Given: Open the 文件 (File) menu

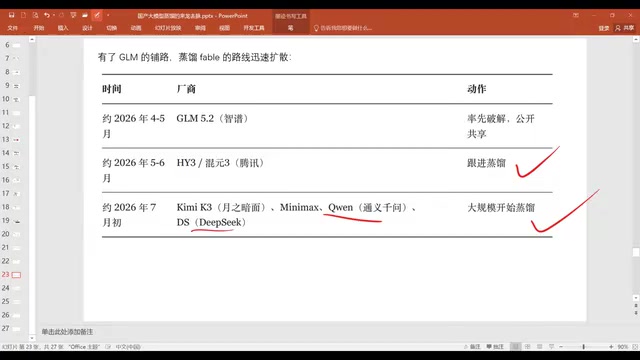Looking at the screenshot, I should tap(13, 28).
